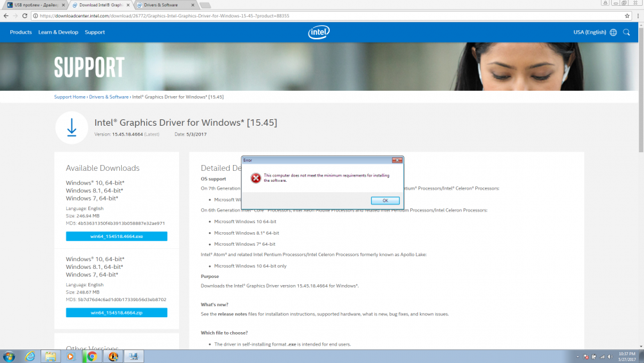644x363 pixels.
Task: Close the Drivers & Software tab
Action: click(x=193, y=5)
